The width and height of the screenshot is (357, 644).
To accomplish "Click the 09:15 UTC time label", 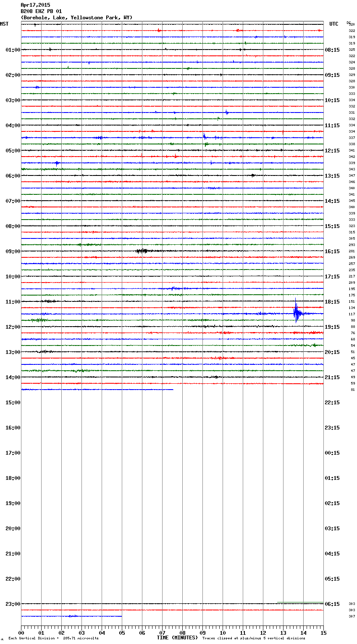I will pos(332,75).
